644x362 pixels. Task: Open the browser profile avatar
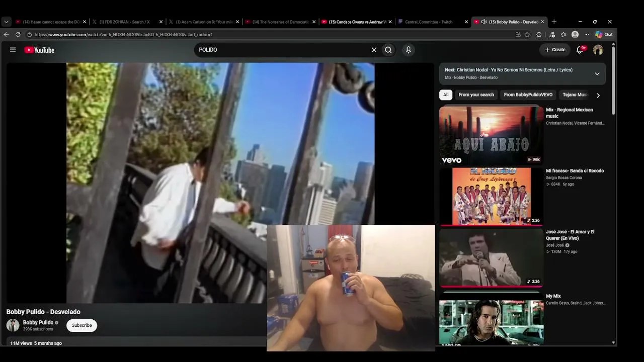pyautogui.click(x=575, y=35)
